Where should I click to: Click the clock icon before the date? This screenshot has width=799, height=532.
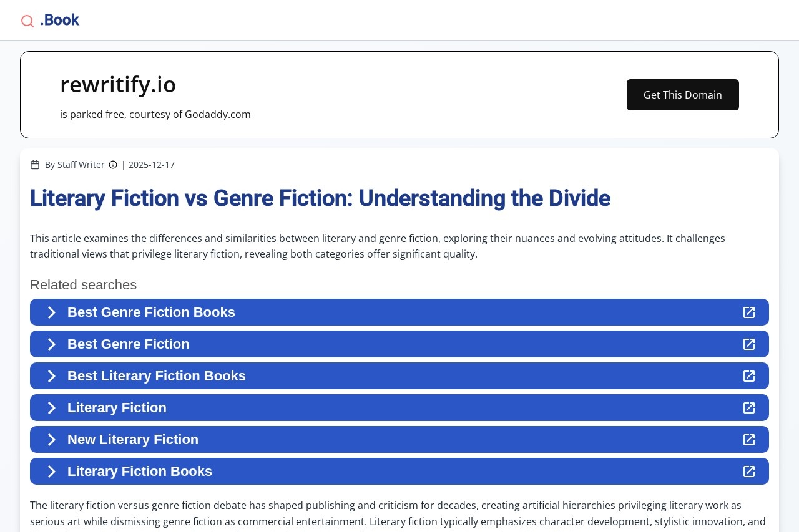[113, 165]
